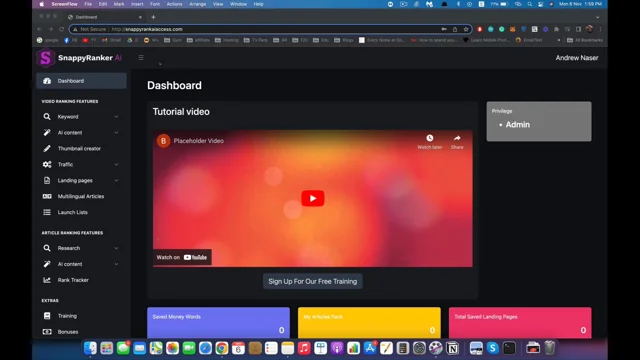Open Notion from the dock
Screen dimensions: 640x360
click(x=452, y=348)
